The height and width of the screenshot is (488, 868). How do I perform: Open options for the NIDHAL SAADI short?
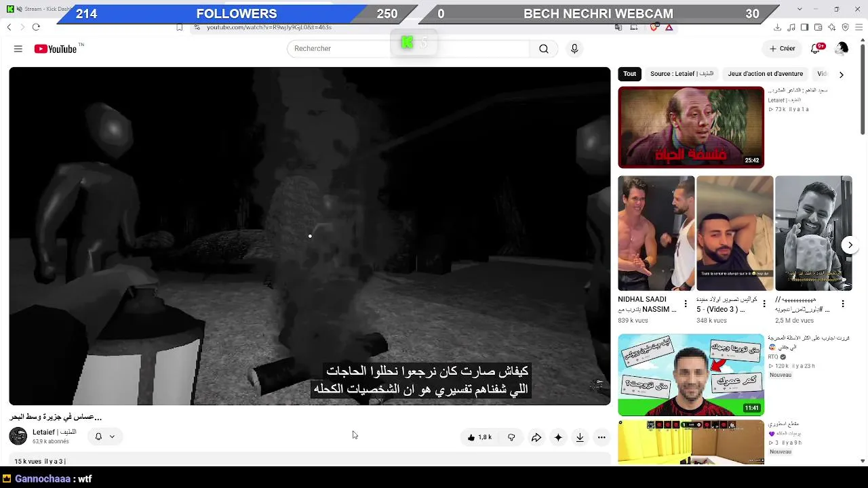coord(686,304)
